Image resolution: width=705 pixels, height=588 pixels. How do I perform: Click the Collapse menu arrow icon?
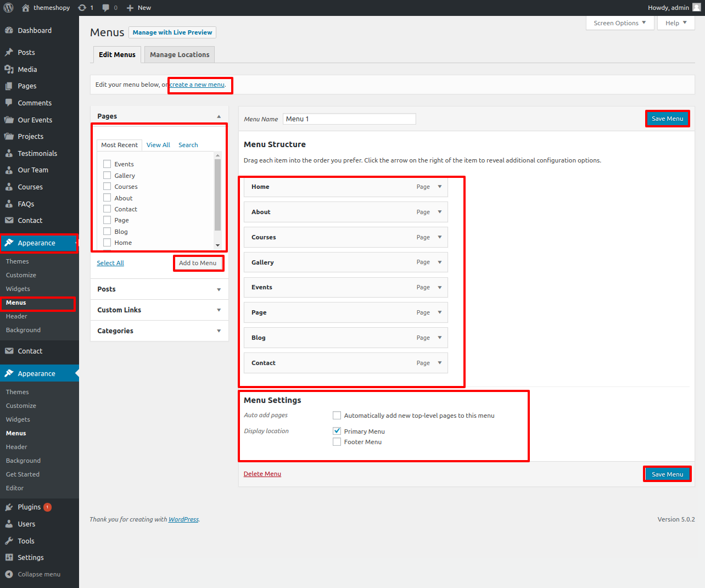tap(9, 574)
